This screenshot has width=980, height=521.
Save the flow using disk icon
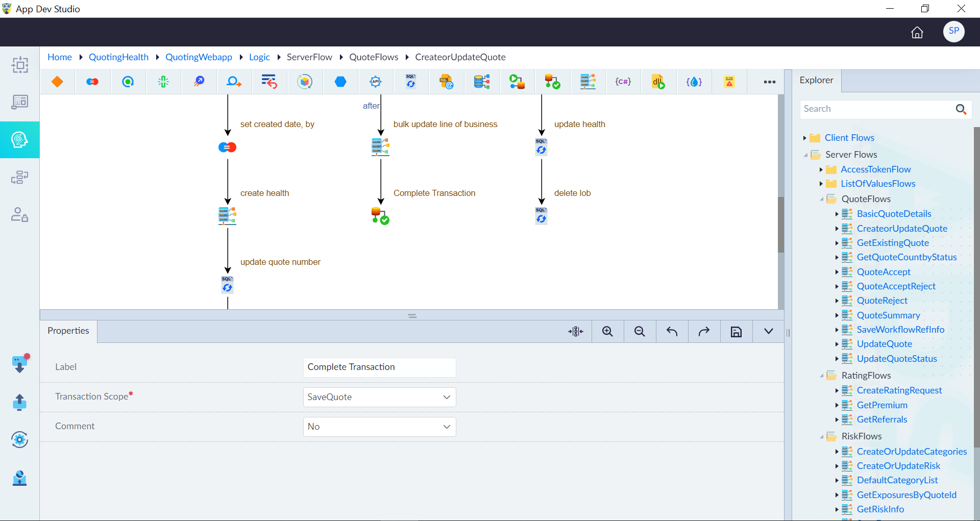pos(736,332)
